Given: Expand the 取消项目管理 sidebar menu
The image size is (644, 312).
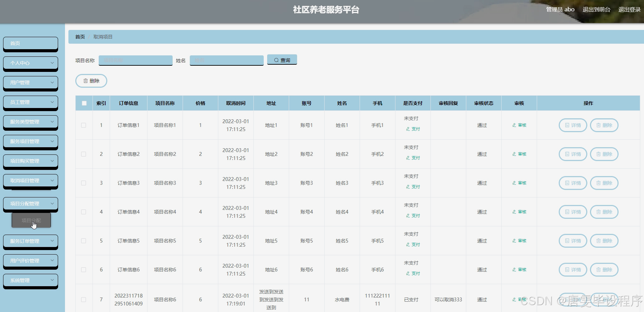Looking at the screenshot, I should click(x=31, y=181).
